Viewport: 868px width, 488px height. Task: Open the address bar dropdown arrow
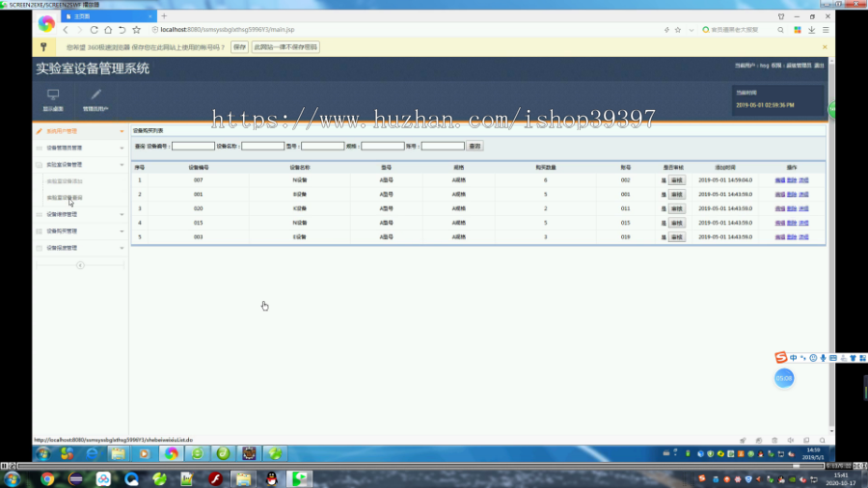point(692,30)
